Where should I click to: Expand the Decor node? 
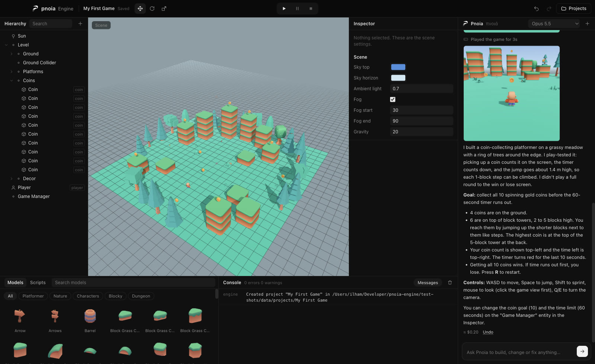[12, 179]
